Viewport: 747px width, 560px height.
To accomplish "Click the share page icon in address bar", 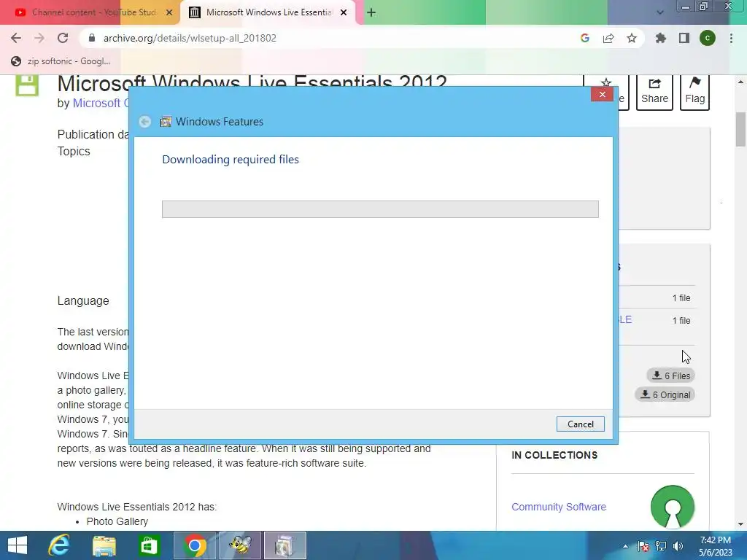I will 608,38.
